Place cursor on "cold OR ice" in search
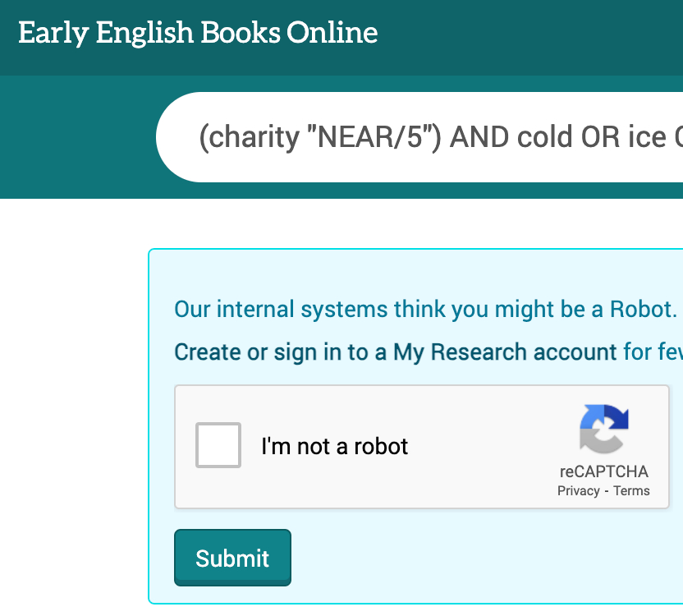This screenshot has width=683, height=616. click(591, 137)
